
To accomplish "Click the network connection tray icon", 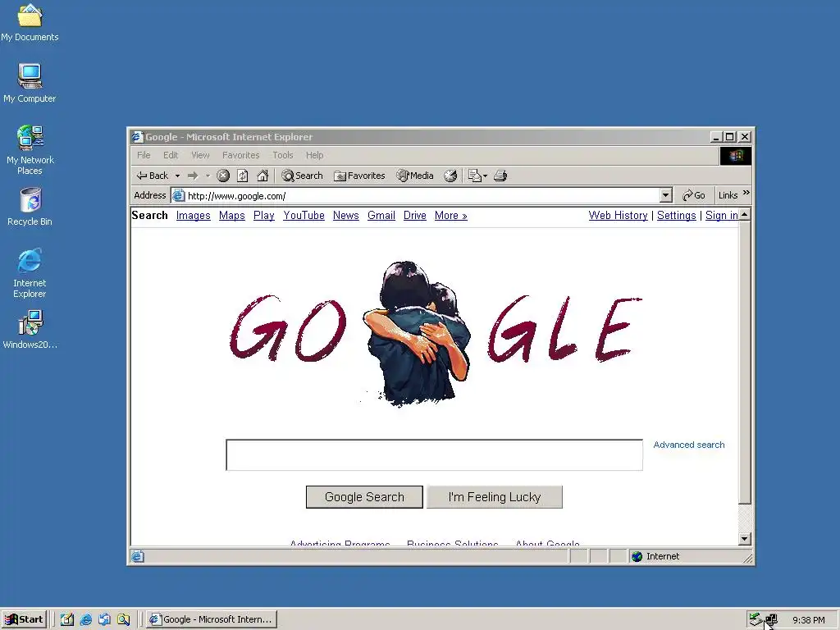I will point(770,620).
